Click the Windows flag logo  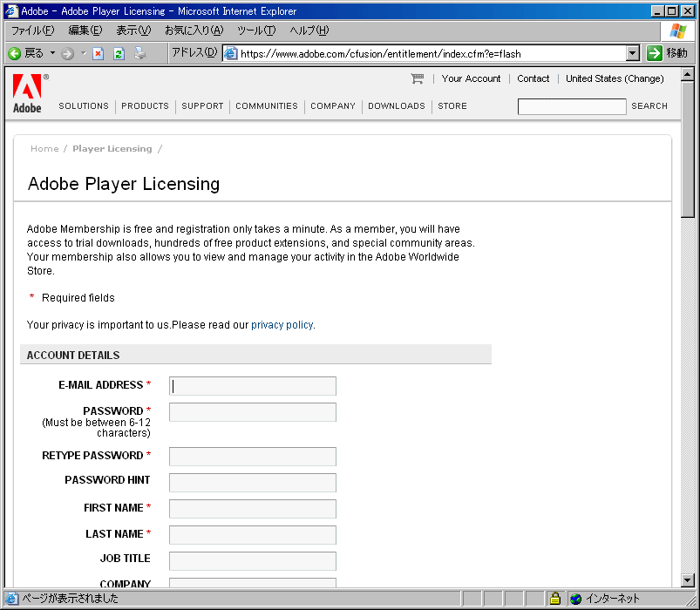pos(678,30)
